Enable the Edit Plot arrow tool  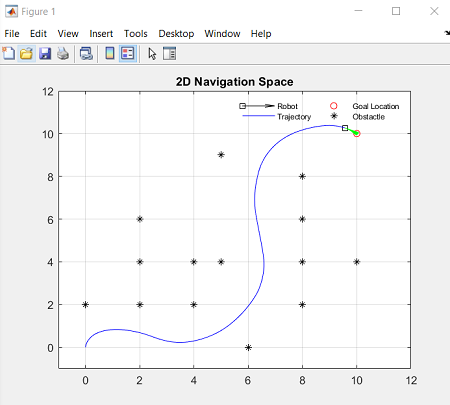pos(152,53)
